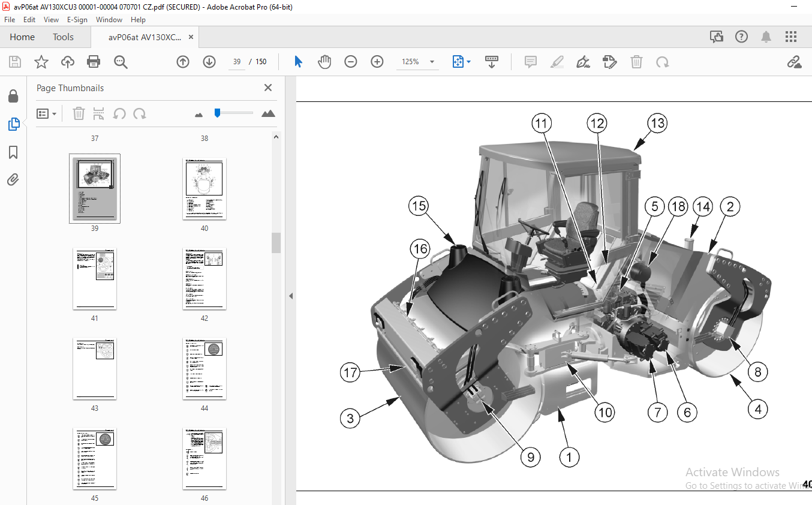
Task: Open the Edit menu
Action: 29,20
